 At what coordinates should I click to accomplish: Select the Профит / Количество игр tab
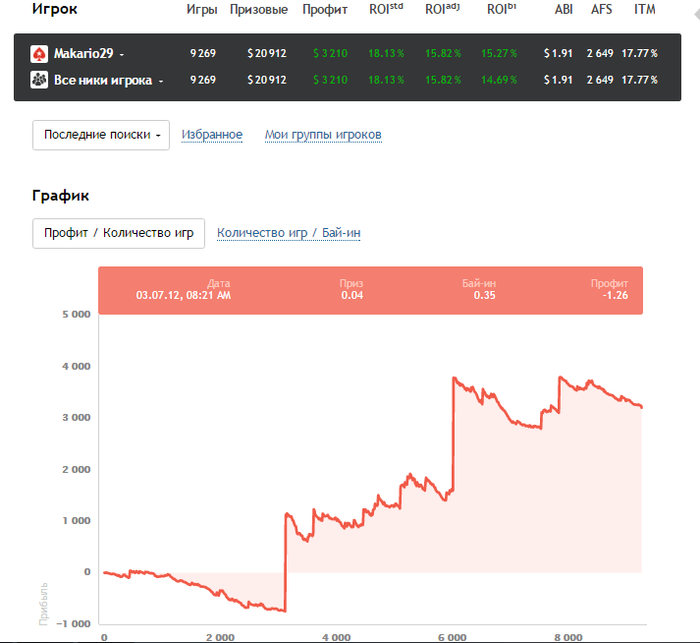point(118,233)
